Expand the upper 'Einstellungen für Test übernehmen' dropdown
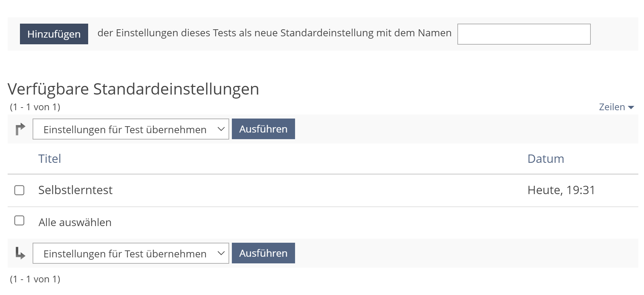Screen dimensions: 644x295 (x=131, y=129)
